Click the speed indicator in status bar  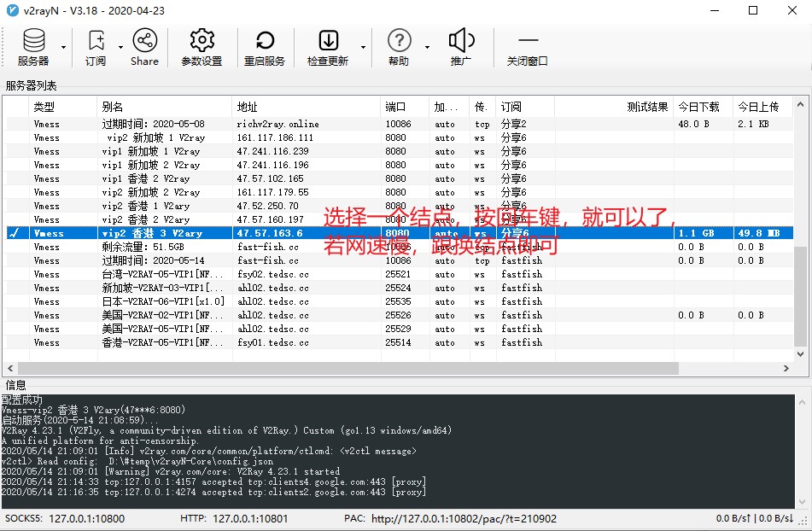(x=755, y=518)
